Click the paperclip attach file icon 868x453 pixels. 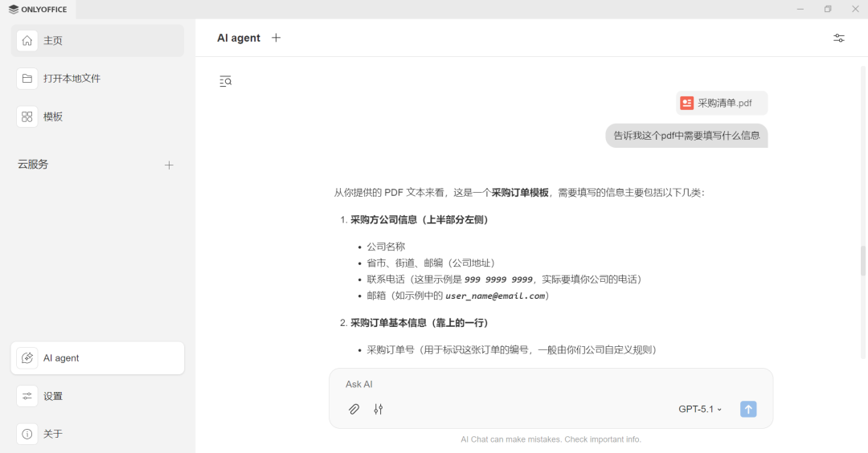coord(354,410)
